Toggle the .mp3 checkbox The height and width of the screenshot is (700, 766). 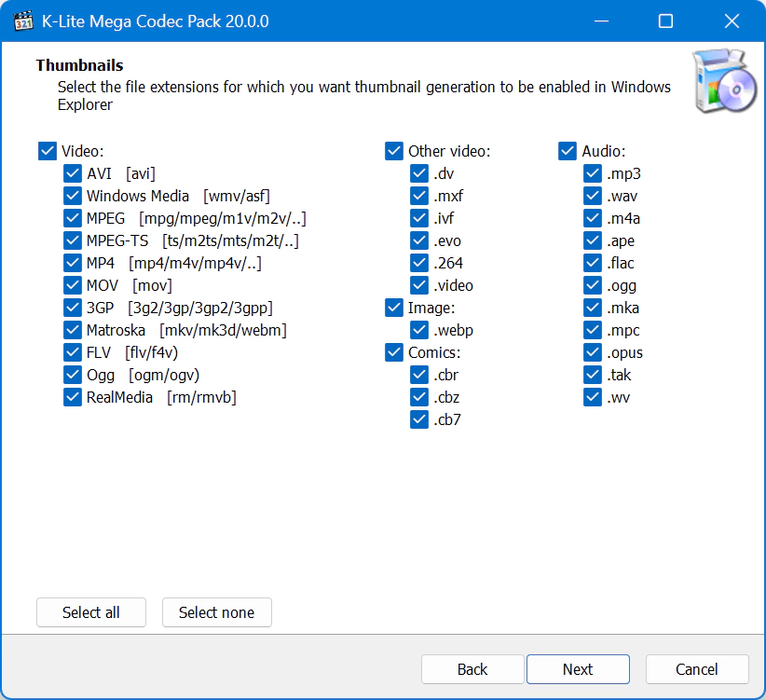[x=593, y=173]
